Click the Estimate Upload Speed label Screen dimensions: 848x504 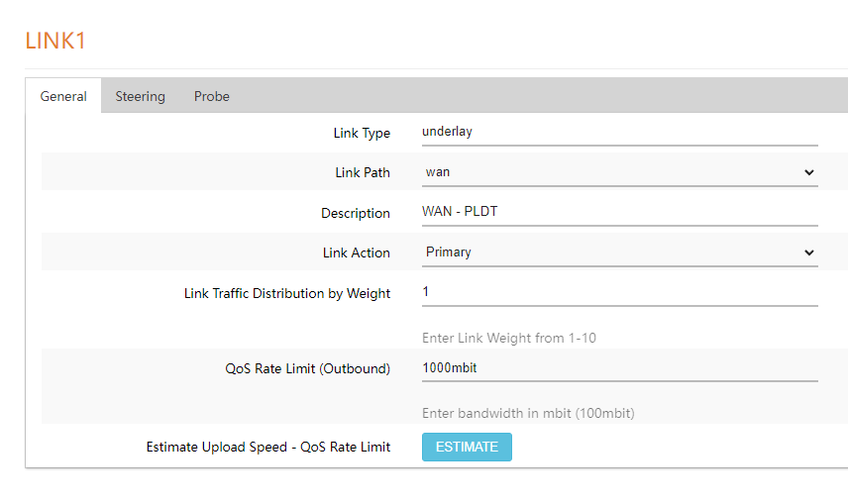pos(267,447)
